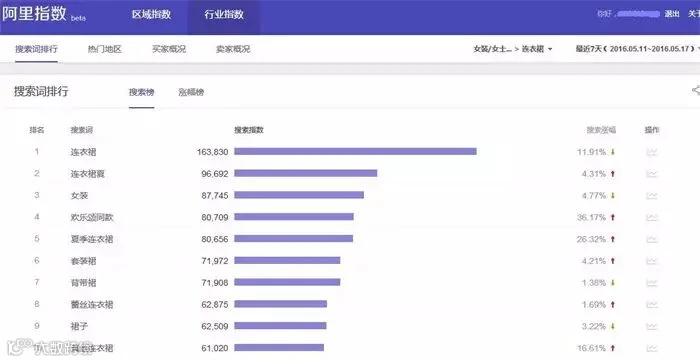Screen dimensions: 700x362
Task: Expand the 女装/女士 > 连衣裙 category dropdown
Action: [x=513, y=49]
